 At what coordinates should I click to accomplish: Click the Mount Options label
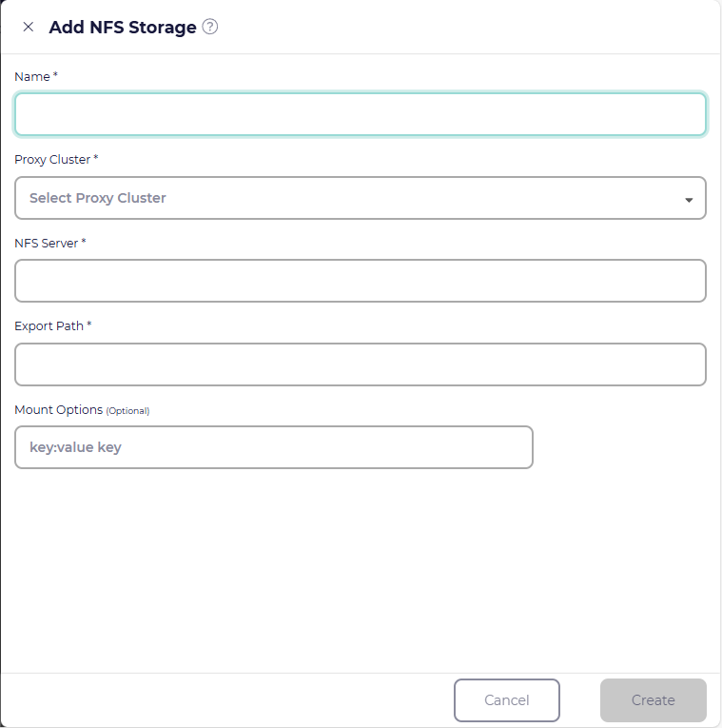[58, 409]
